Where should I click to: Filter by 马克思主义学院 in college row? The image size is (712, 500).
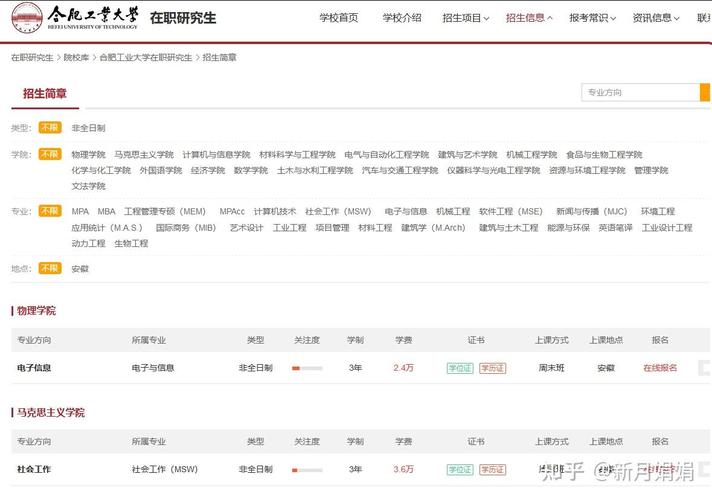tap(144, 155)
